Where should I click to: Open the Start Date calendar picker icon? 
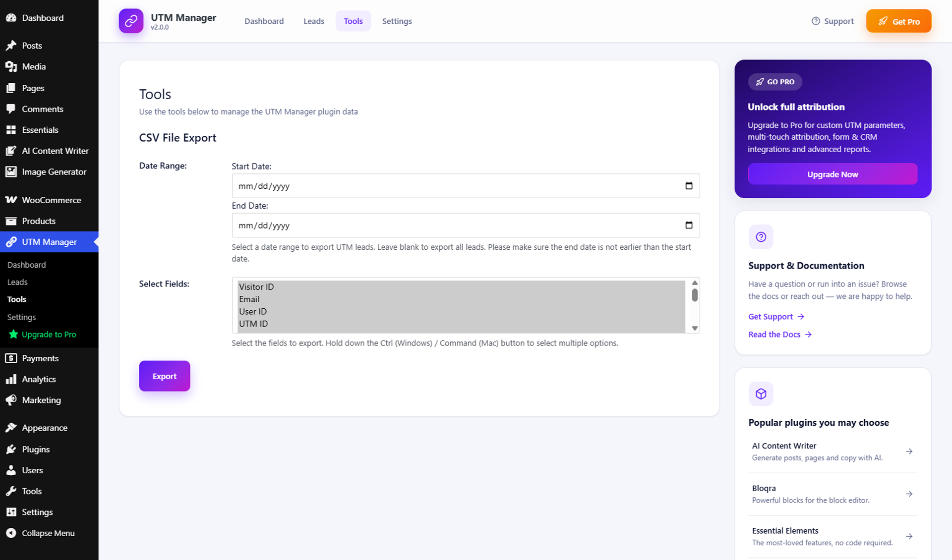coord(689,186)
